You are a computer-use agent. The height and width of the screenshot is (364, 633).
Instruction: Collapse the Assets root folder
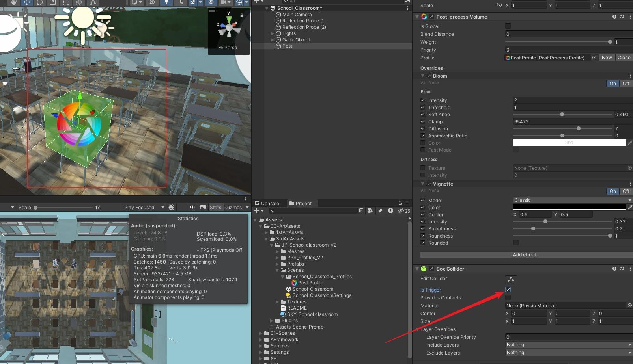coord(255,220)
